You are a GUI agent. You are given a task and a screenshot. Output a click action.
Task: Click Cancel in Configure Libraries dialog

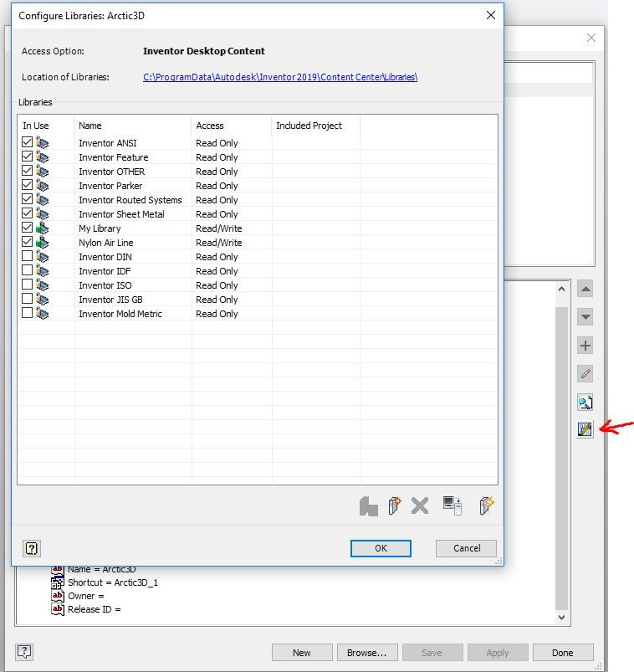pyautogui.click(x=467, y=548)
